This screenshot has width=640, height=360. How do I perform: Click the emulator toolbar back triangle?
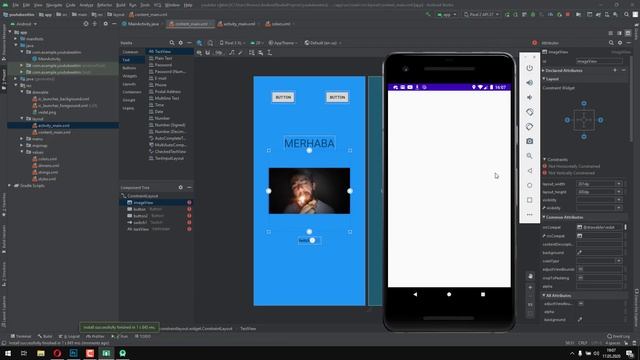[x=529, y=171]
